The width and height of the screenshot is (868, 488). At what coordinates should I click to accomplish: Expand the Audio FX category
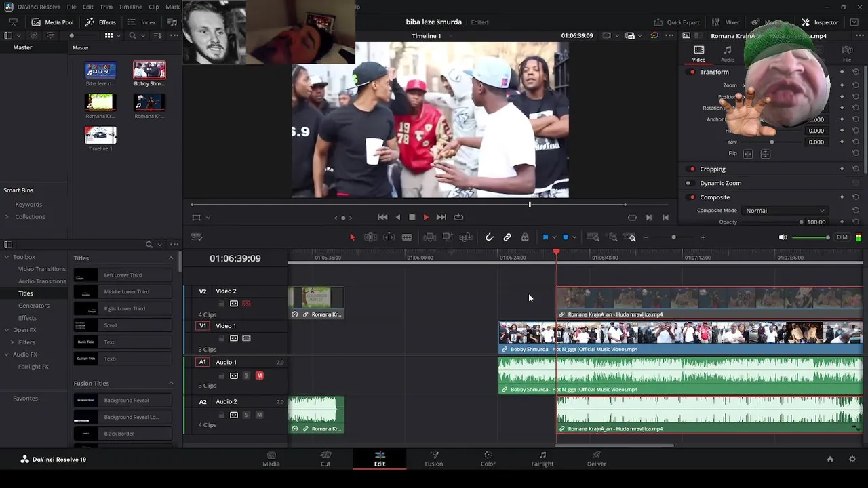tap(6, 354)
